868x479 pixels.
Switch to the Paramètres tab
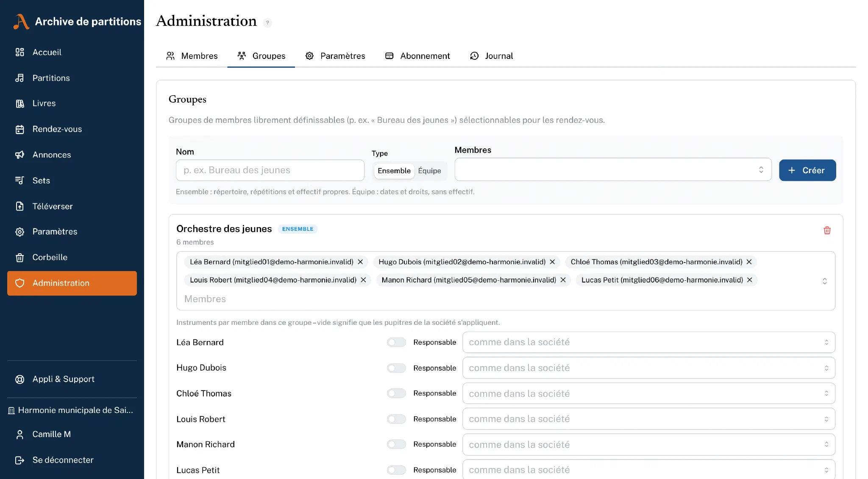[335, 56]
